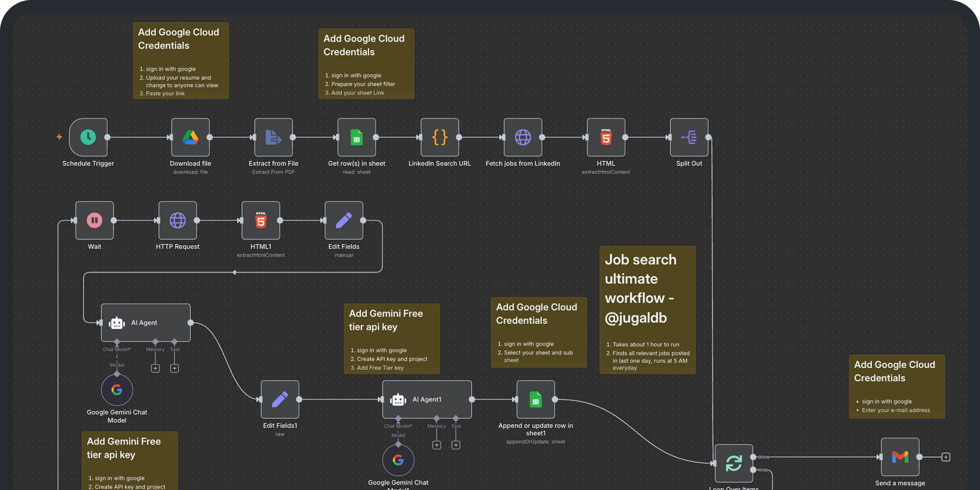This screenshot has height=490, width=980.
Task: Click the AI Agent output connector
Action: pyautogui.click(x=191, y=323)
